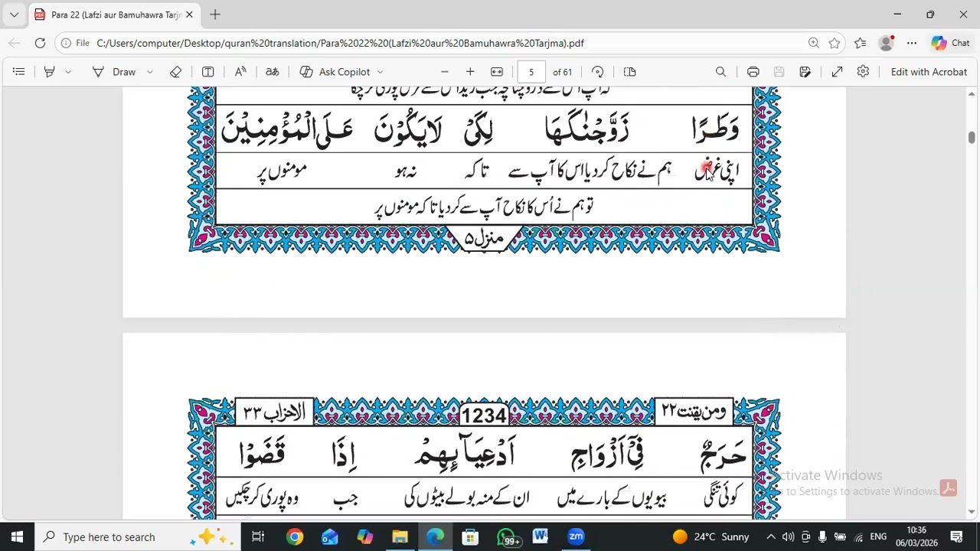Select the Add text tool

click(208, 72)
